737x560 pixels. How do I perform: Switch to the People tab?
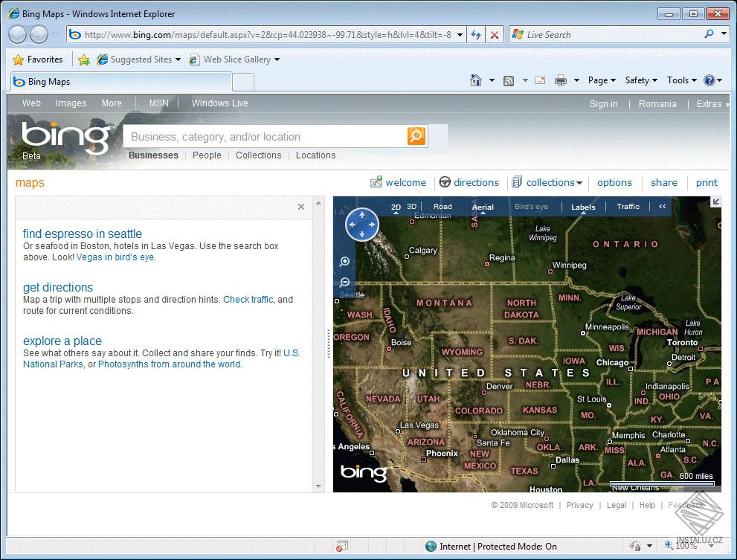[207, 155]
